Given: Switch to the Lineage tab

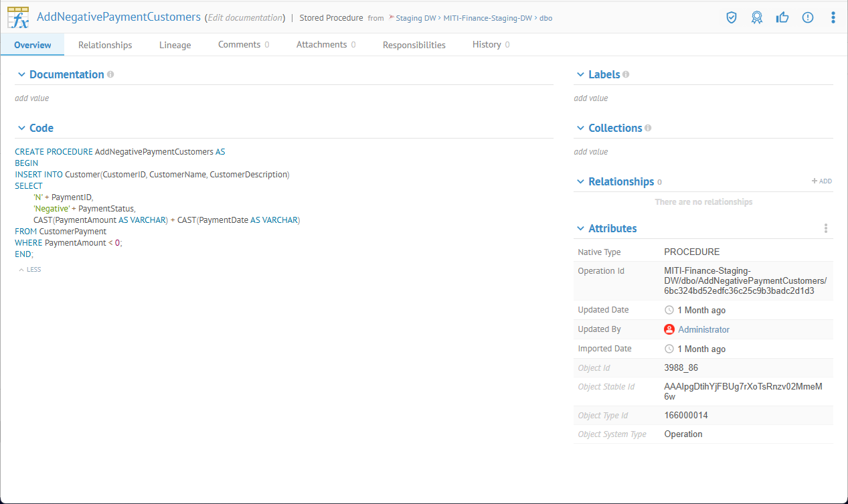Looking at the screenshot, I should 175,45.
